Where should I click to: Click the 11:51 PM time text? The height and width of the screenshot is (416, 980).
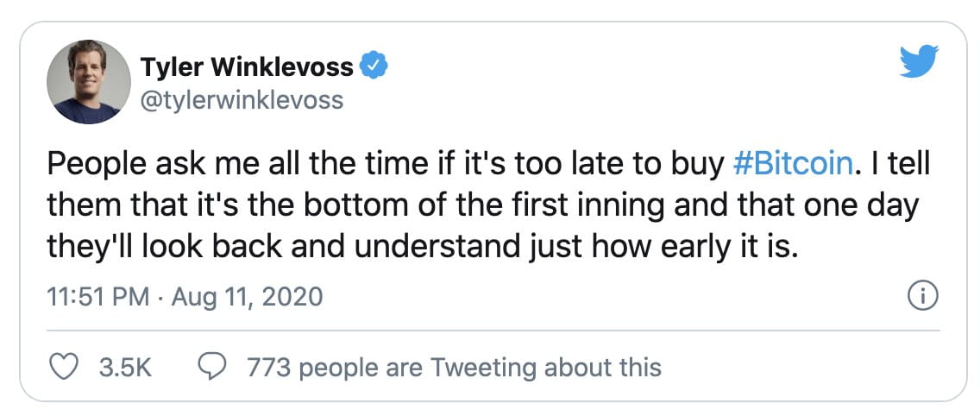(x=96, y=298)
